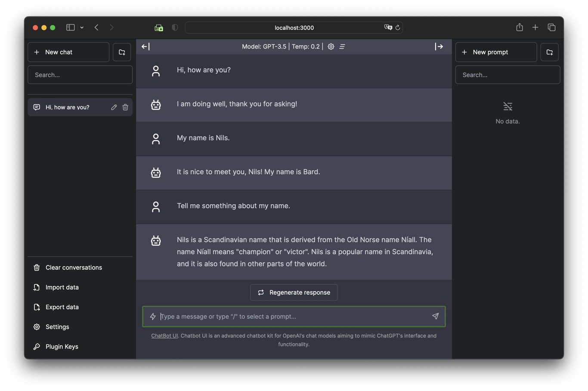
Task: Open model settings gear icon
Action: tap(331, 46)
